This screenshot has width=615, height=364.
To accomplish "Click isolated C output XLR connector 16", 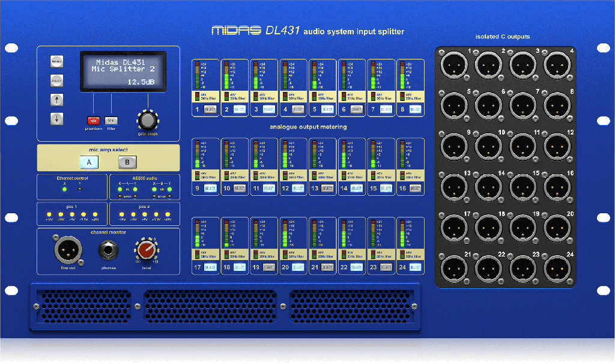I will 557,187.
